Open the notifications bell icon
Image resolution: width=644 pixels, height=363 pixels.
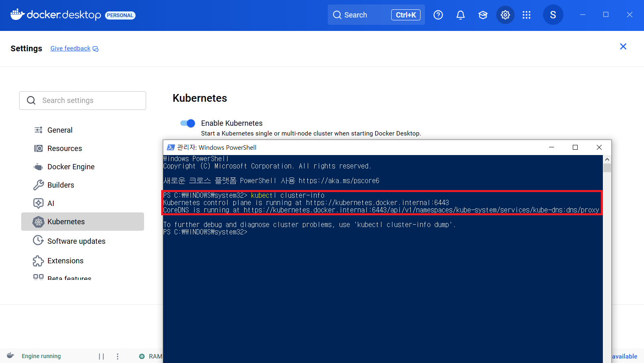460,15
